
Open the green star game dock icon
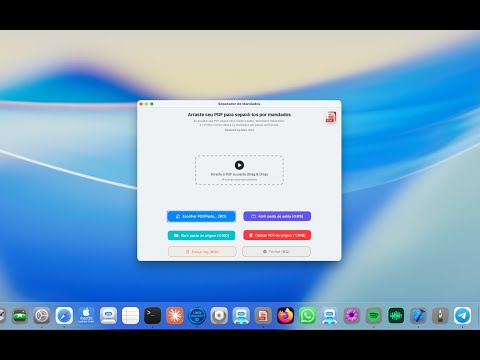tap(20, 315)
